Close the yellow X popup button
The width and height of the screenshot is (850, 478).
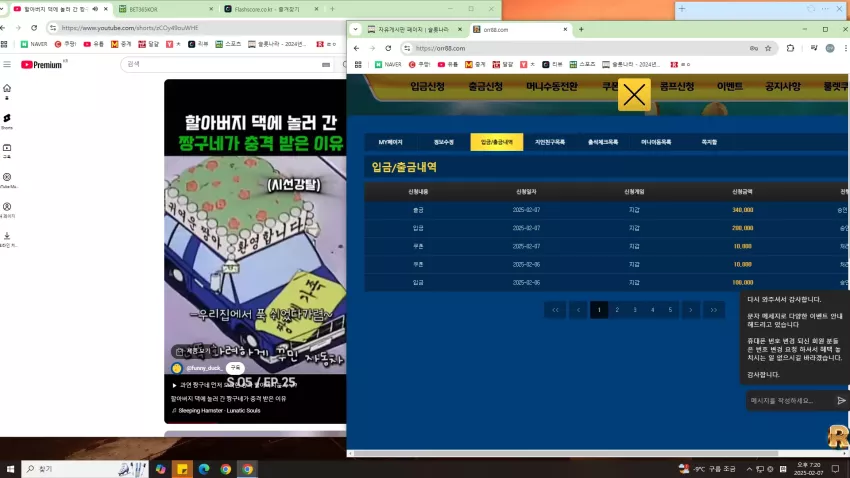click(634, 96)
